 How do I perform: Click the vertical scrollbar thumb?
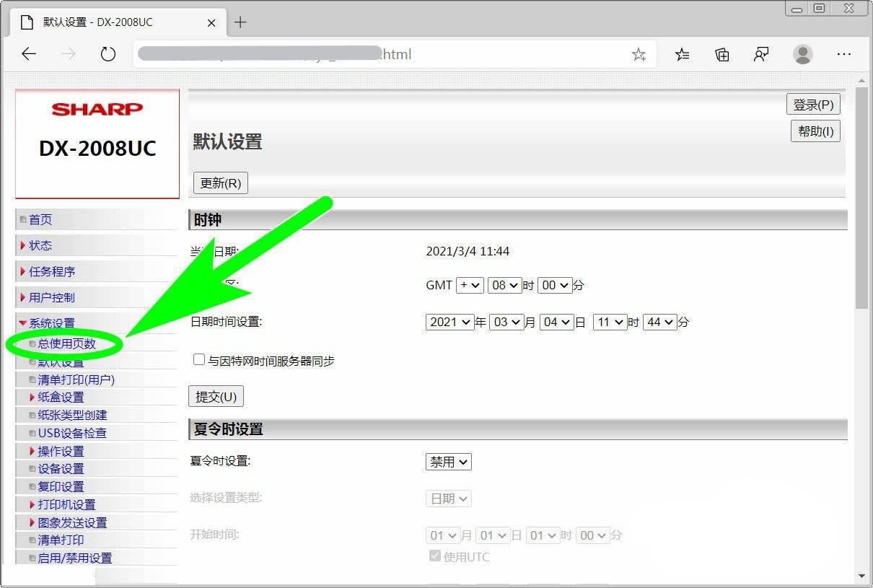coord(861,198)
